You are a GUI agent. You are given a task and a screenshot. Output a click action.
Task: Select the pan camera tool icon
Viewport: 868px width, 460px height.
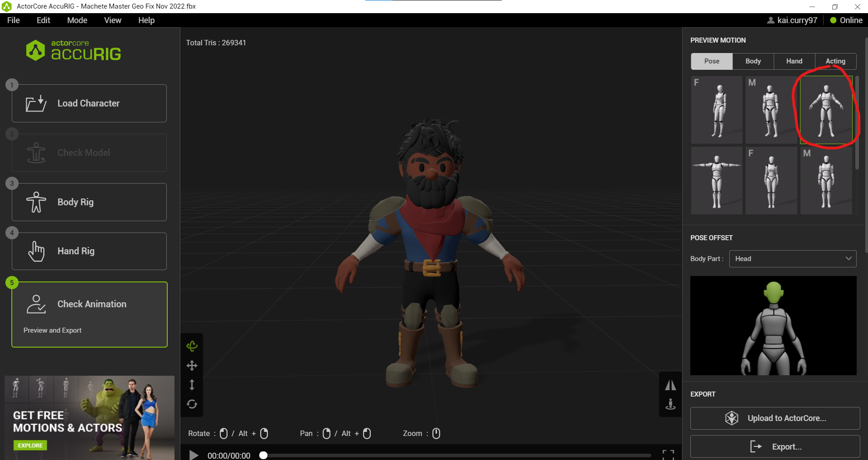[192, 366]
